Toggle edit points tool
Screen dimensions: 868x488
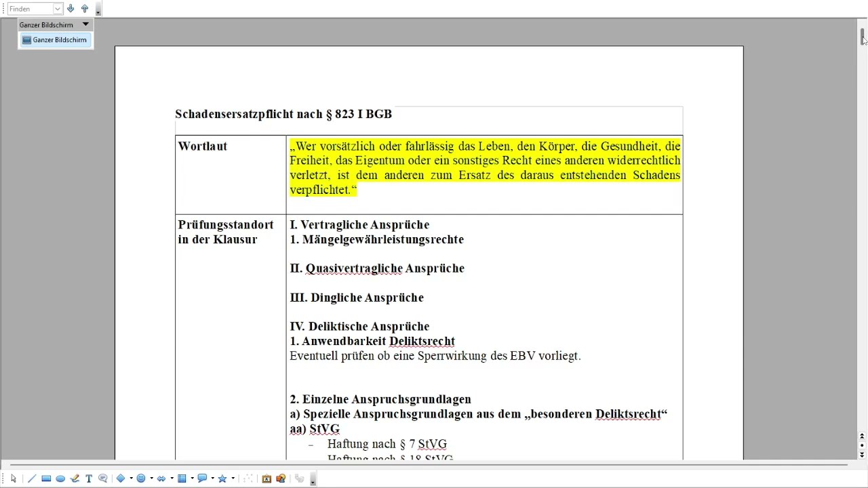click(248, 479)
